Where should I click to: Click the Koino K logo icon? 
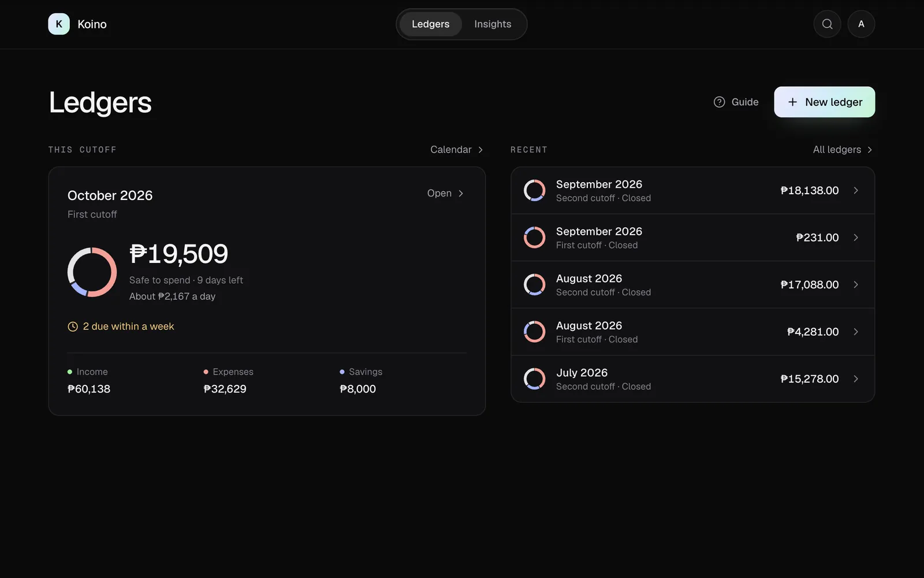(59, 24)
